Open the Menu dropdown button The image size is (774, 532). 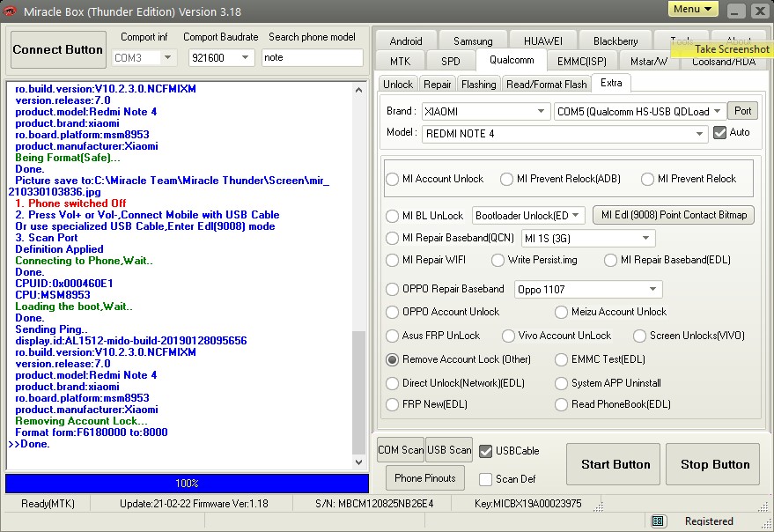pyautogui.click(x=693, y=9)
